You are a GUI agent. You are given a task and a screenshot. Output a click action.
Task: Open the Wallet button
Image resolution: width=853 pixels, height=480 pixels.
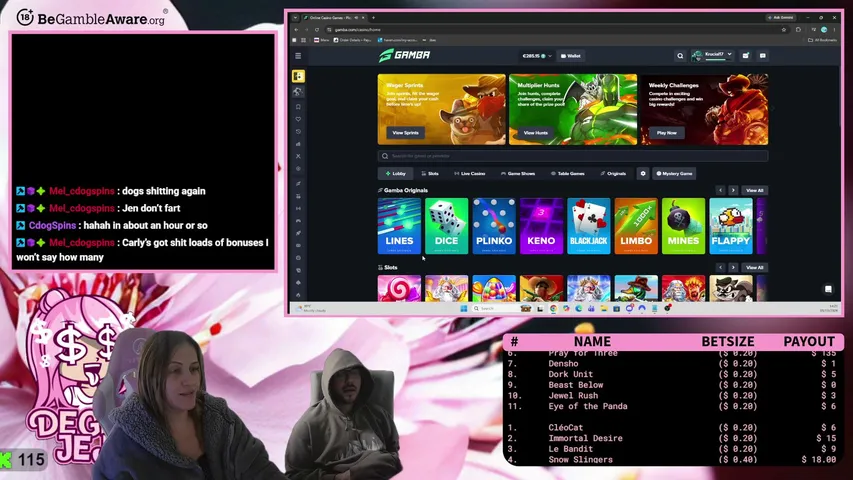(571, 56)
